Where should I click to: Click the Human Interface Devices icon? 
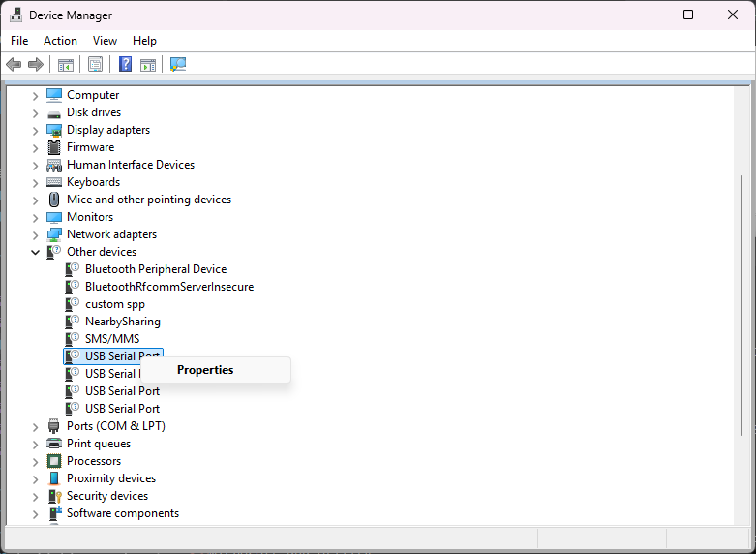(54, 165)
